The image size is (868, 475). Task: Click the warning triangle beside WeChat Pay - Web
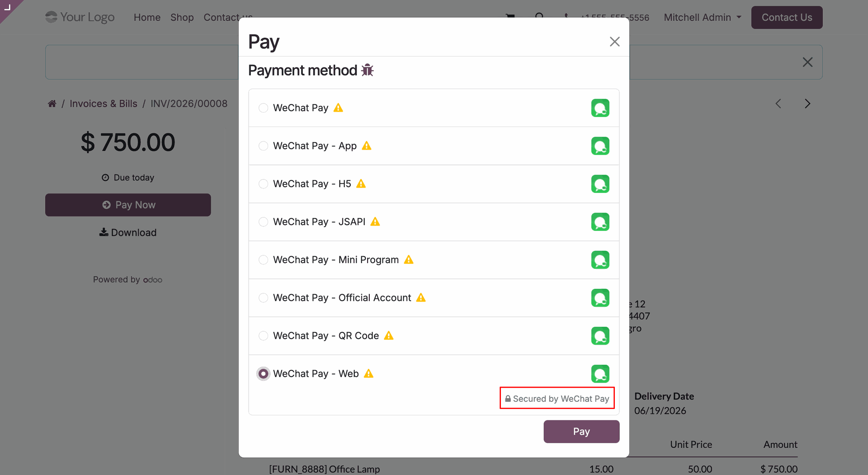tap(369, 374)
